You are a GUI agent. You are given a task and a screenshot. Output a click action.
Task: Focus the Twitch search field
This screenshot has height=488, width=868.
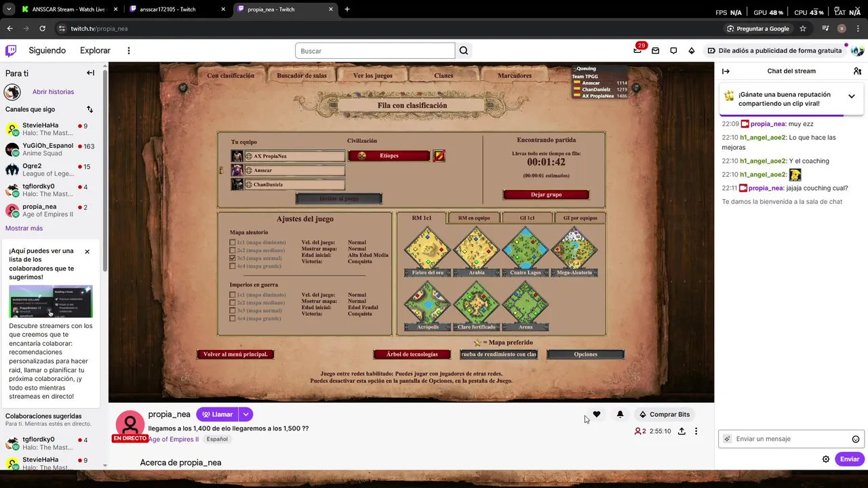[375, 51]
